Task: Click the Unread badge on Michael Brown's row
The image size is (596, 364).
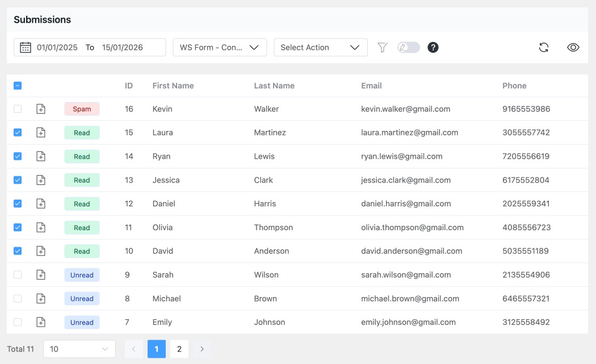Action: pyautogui.click(x=82, y=298)
